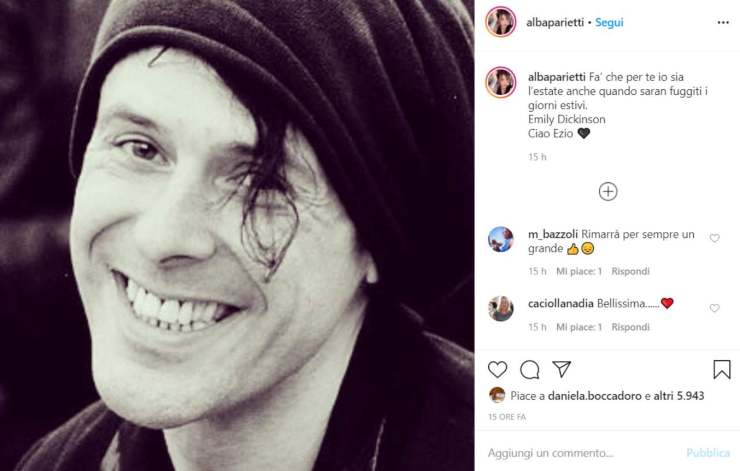
Task: View the list of other likes
Action: [680, 396]
